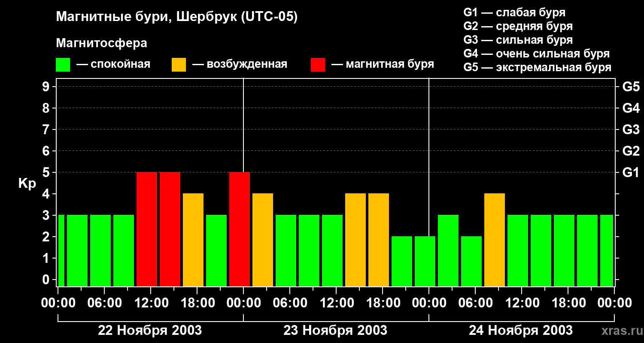Click the «Kp» axis title
This screenshot has height=343, width=644.
(x=27, y=184)
